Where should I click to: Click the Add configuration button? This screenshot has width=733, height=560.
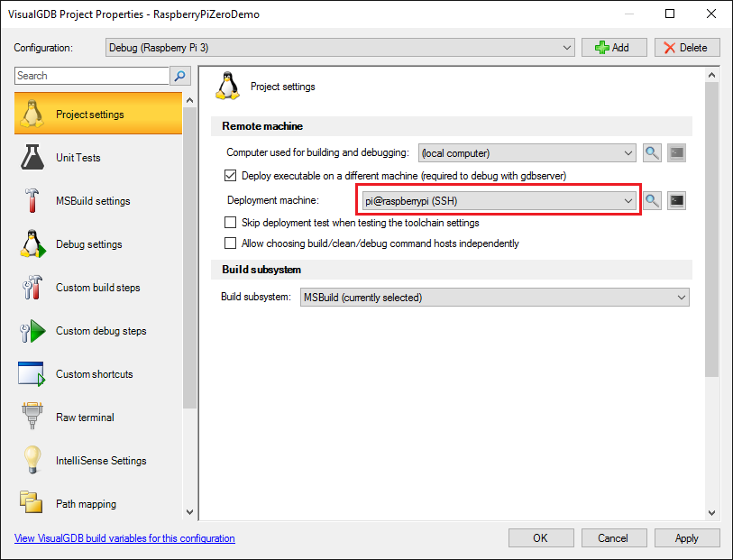coord(614,48)
